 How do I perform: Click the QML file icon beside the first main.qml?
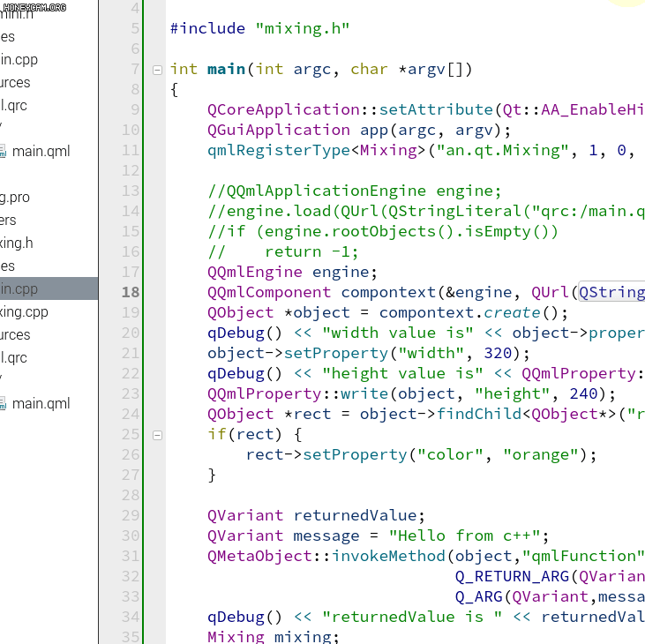[3, 152]
